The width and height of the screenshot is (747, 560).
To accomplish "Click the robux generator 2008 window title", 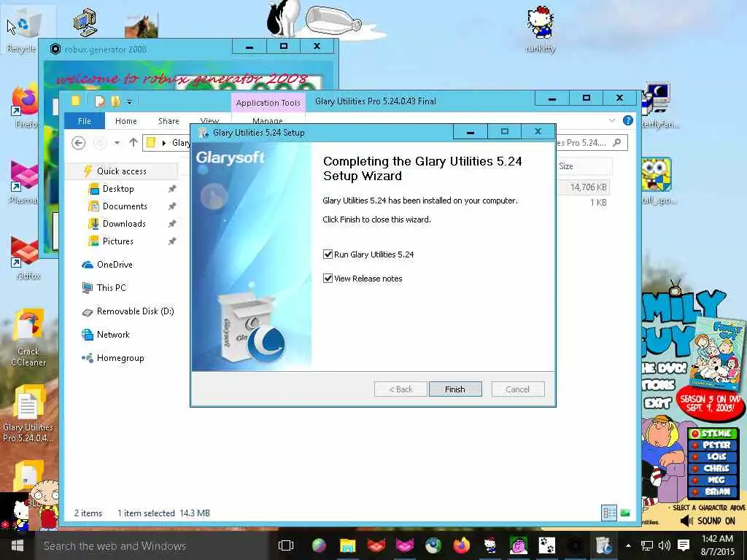I will (x=105, y=49).
